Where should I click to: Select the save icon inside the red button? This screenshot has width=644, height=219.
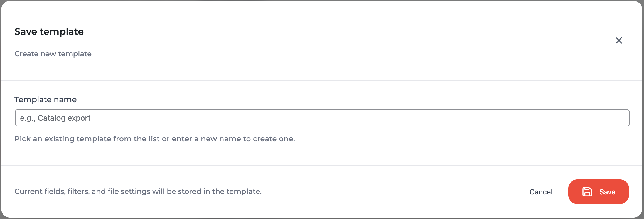[x=587, y=192]
